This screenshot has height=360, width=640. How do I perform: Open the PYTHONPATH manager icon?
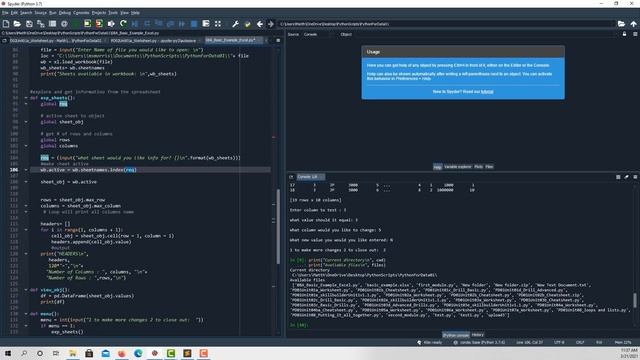[247, 24]
